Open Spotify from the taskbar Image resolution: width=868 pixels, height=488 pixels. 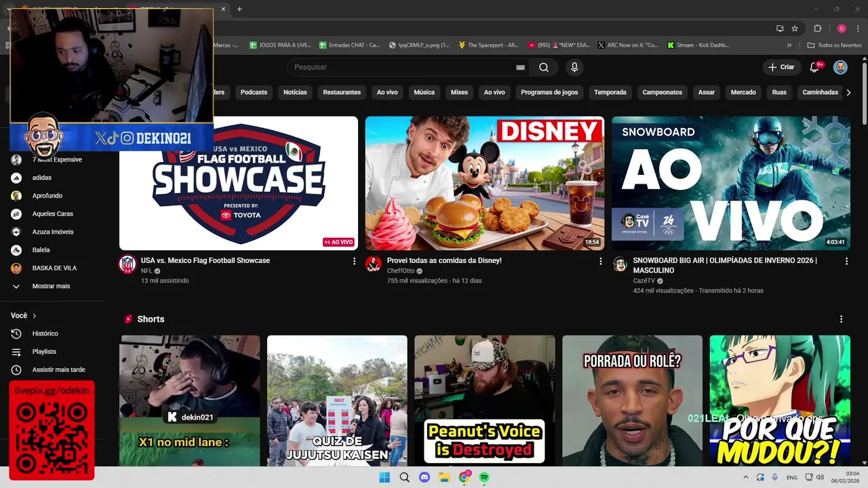(484, 477)
